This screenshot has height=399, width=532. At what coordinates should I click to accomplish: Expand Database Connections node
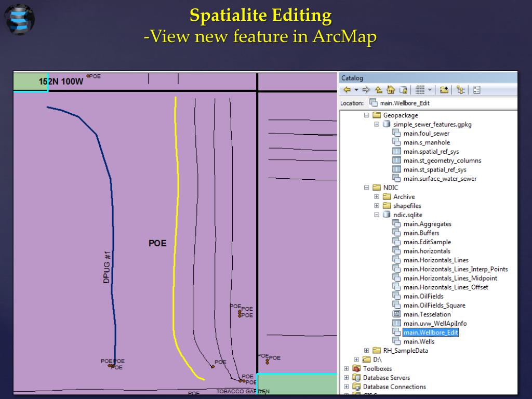pos(346,387)
